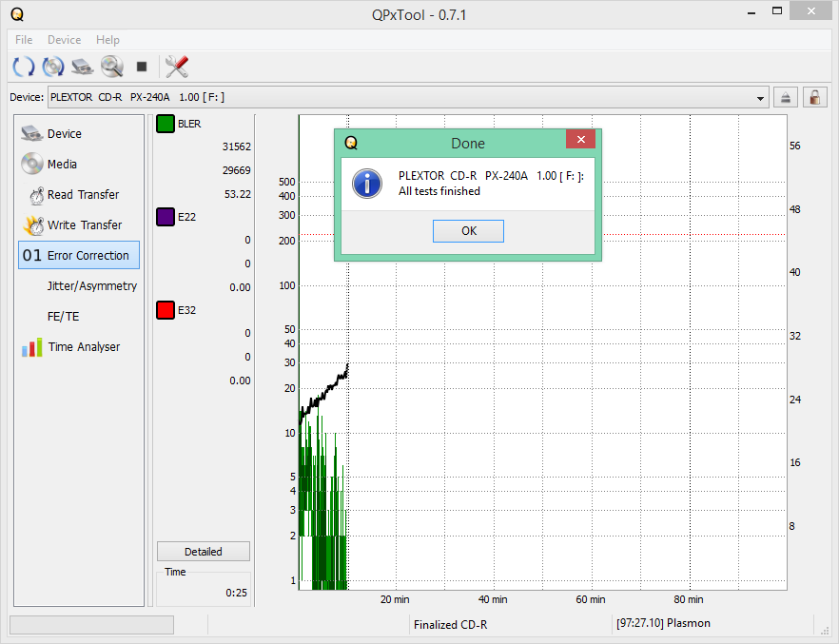Click the [97:27.10] Plasmon status text
Viewport: 839px width, 644px height.
(x=663, y=623)
